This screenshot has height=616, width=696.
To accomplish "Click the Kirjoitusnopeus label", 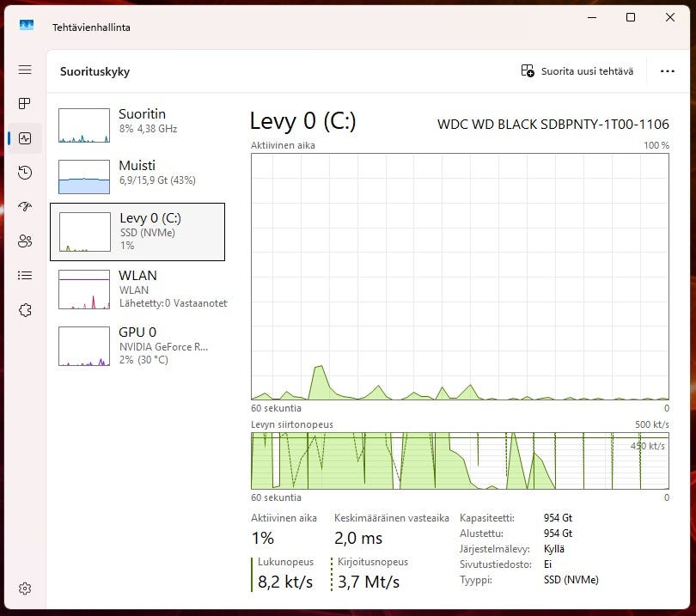I will 372,562.
